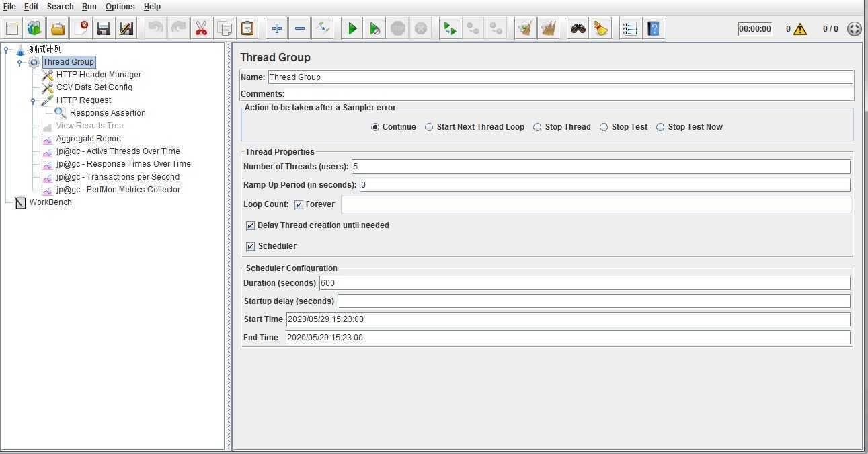The width and height of the screenshot is (868, 454).
Task: Collapse the root test plan node
Action: tap(6, 49)
